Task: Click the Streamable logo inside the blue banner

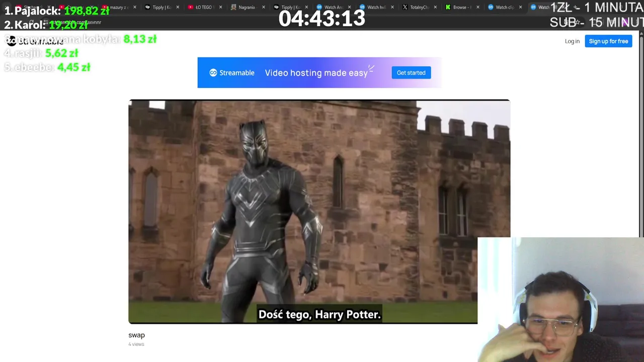Action: (232, 73)
